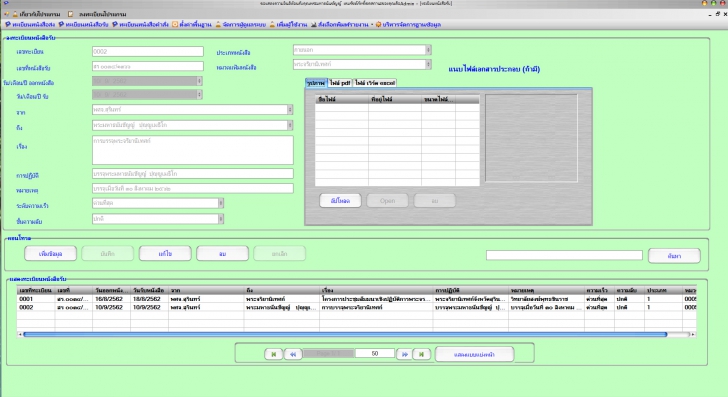728x397 pixels.
Task: Click the ยกเลิก cancel button
Action: 280,254
